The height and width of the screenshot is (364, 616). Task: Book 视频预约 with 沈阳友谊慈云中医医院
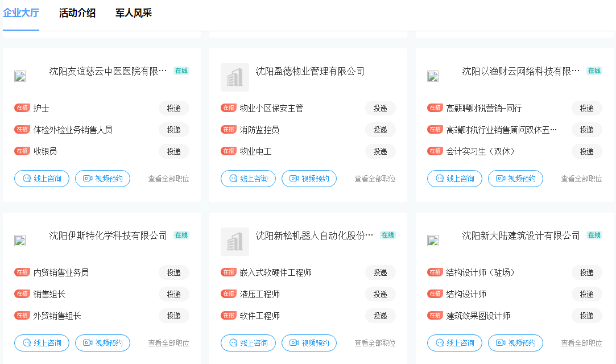(x=102, y=179)
